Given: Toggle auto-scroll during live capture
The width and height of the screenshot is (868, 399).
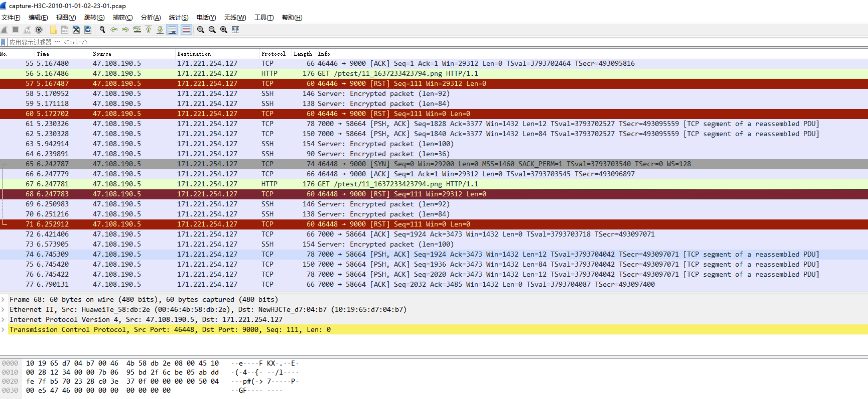Looking at the screenshot, I should 172,30.
